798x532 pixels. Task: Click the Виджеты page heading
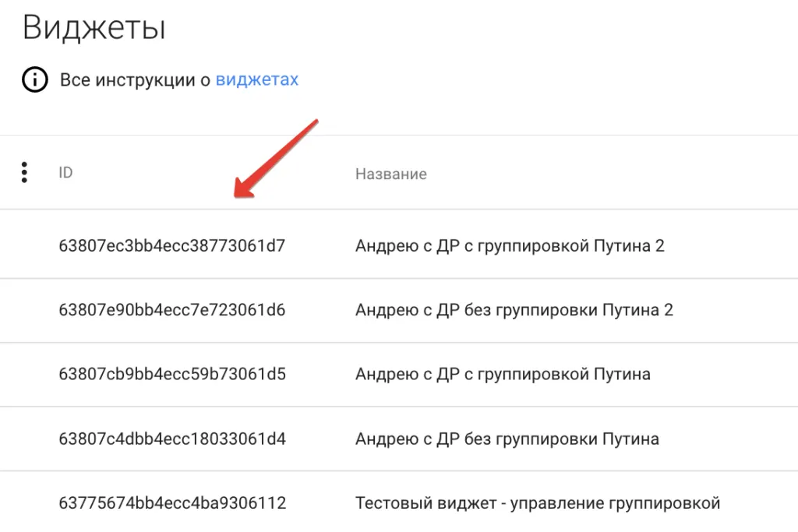tap(94, 27)
